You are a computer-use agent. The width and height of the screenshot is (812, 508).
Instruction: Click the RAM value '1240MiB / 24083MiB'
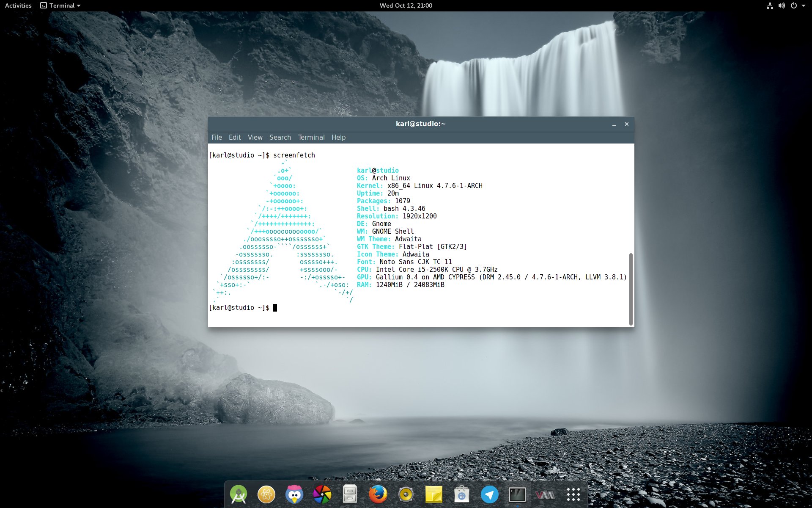click(x=410, y=285)
